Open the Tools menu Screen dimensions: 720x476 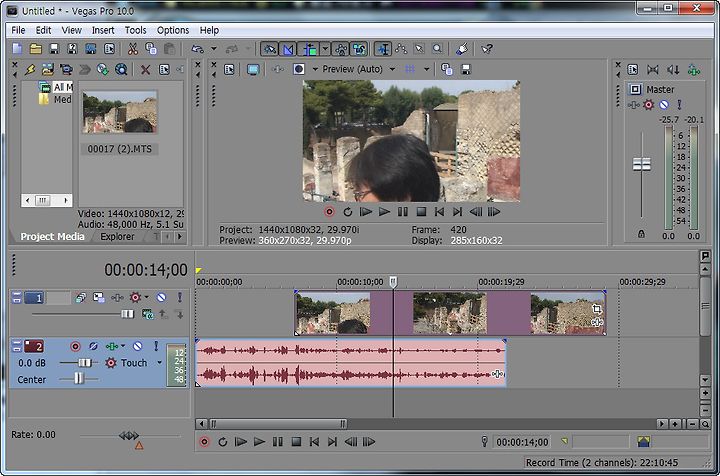tap(135, 30)
